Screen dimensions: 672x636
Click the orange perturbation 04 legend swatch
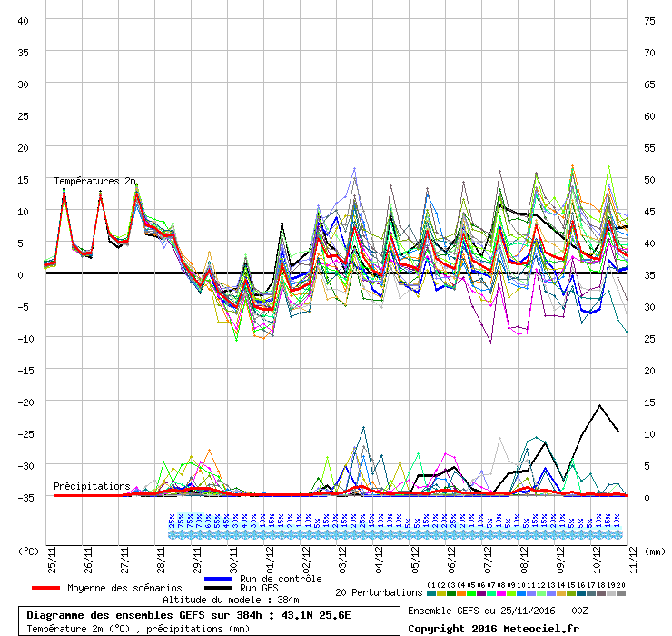click(461, 593)
